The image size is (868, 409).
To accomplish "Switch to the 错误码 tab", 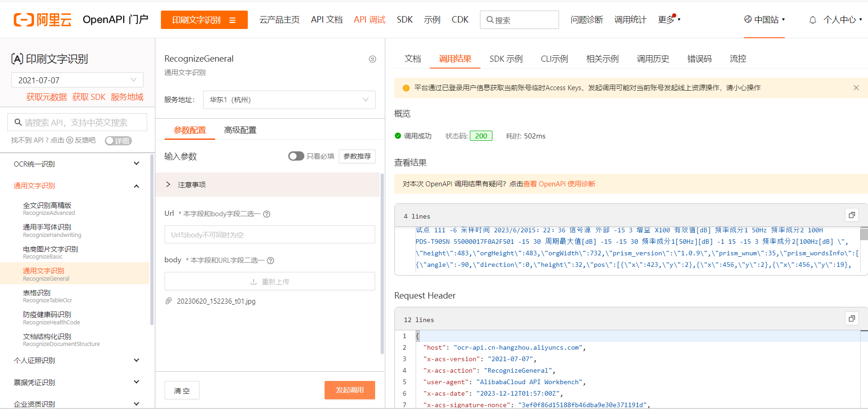I will pos(699,59).
